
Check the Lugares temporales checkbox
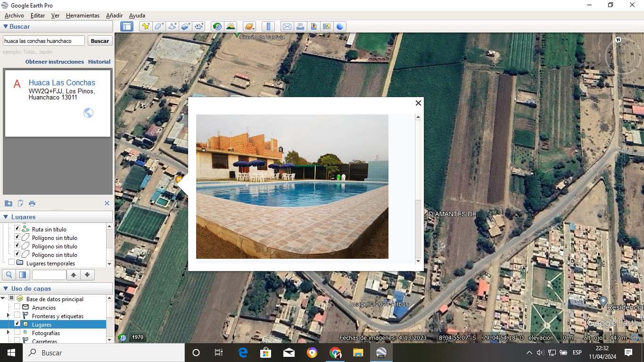pyautogui.click(x=11, y=262)
